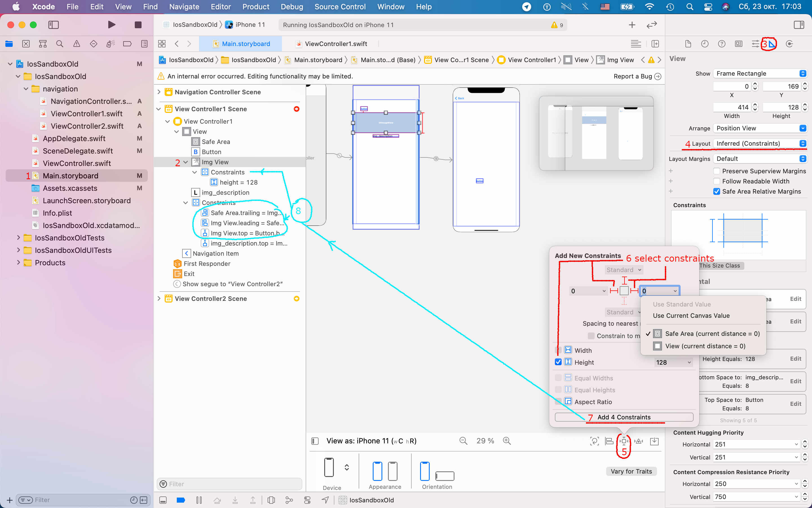Screen dimensions: 812x508
Task: Enable Preserve Superview Margins
Action: point(716,171)
